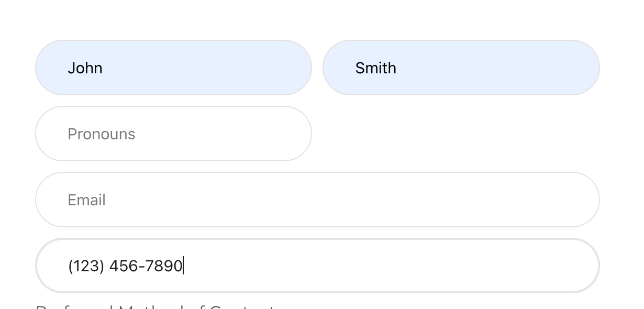Focus the Pronouns input field
Image resolution: width=644 pixels, height=309 pixels.
coord(173,134)
